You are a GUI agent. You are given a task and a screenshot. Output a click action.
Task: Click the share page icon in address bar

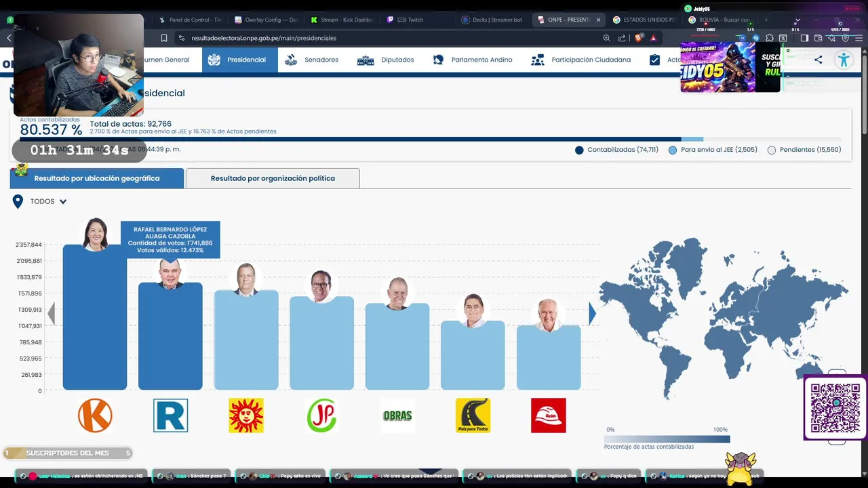(x=622, y=38)
